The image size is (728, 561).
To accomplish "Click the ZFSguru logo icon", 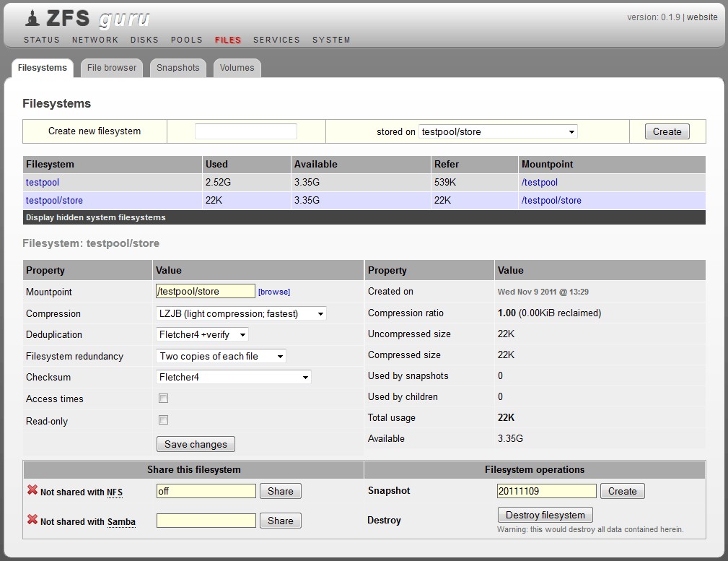I will coord(31,19).
